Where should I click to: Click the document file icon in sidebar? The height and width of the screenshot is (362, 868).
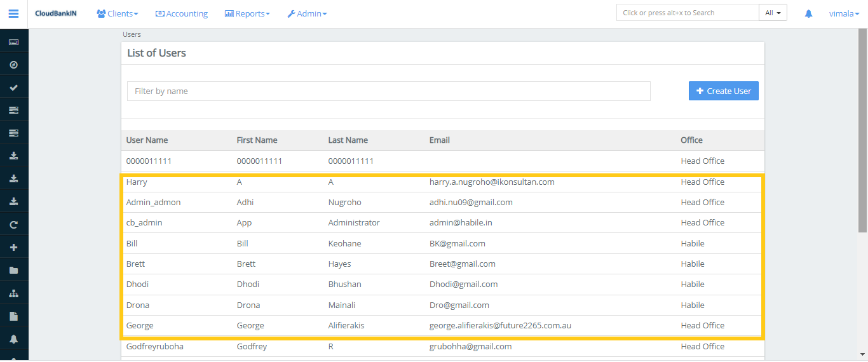[x=13, y=316]
